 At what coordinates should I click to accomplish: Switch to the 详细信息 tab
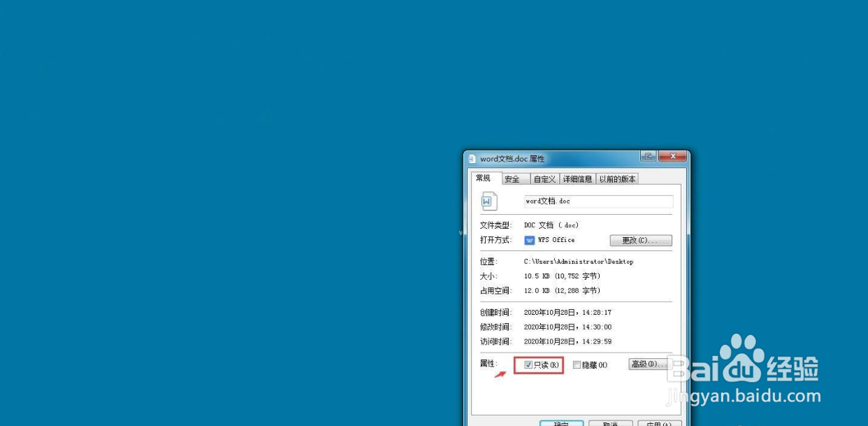[577, 179]
